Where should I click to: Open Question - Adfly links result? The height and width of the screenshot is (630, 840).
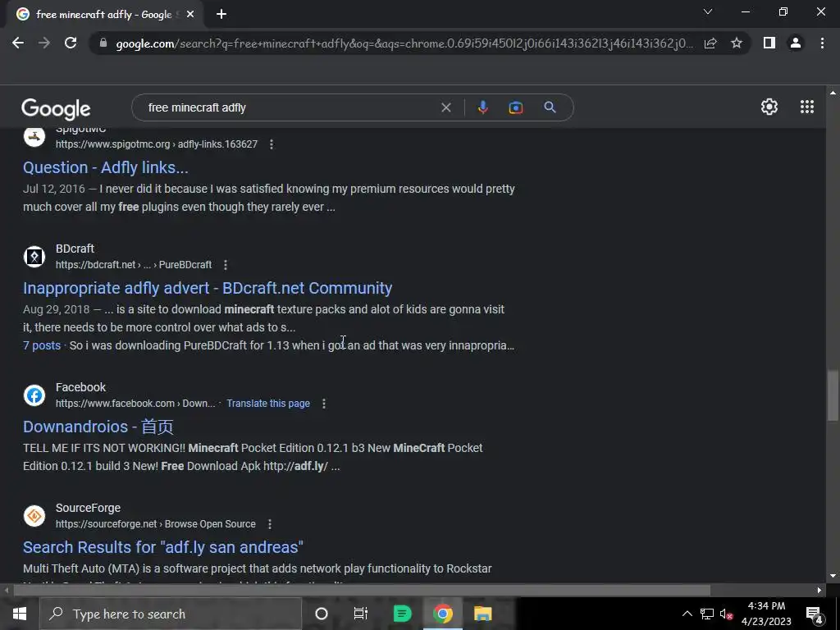click(106, 167)
